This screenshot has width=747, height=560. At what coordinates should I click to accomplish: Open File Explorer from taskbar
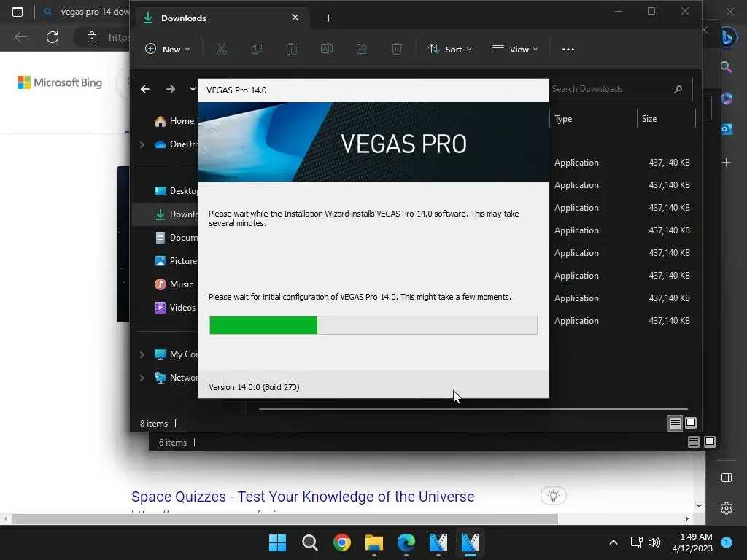(374, 542)
